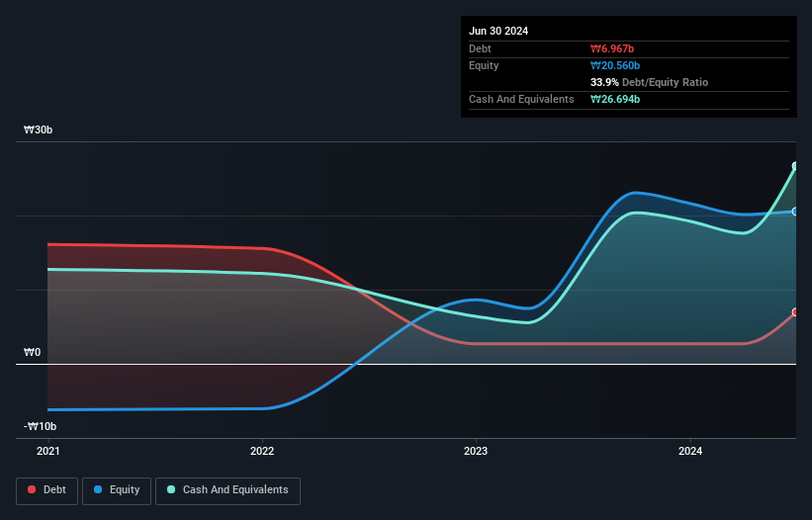The height and width of the screenshot is (520, 812).
Task: Click the red Debt legend dot
Action: pos(32,489)
